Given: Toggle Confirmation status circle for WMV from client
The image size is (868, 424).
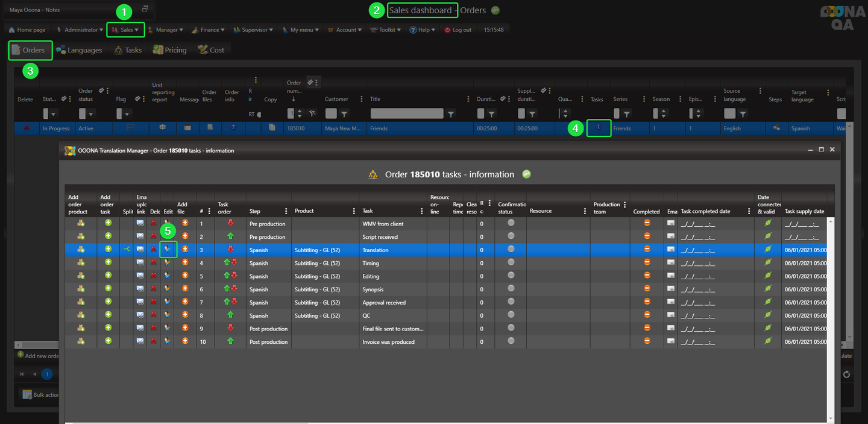Looking at the screenshot, I should [511, 223].
